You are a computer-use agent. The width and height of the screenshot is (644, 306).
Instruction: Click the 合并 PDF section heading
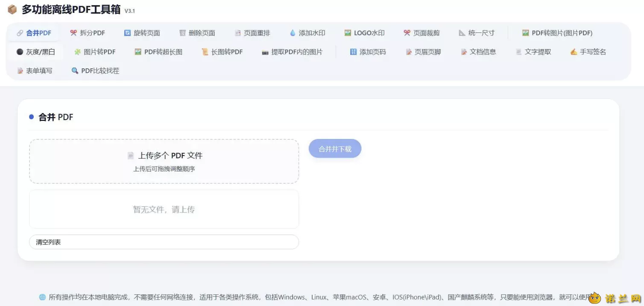(56, 117)
